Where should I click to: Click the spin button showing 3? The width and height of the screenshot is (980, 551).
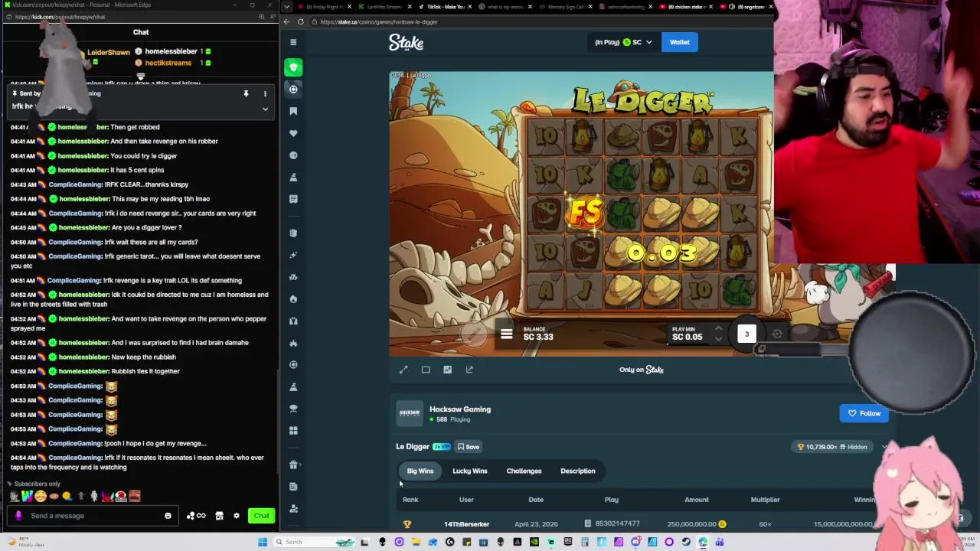(x=746, y=334)
